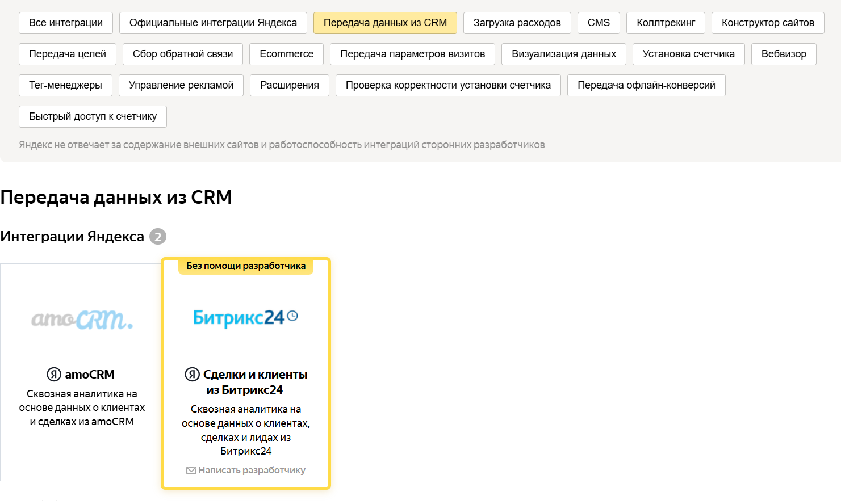
Task: Filter by Ecommerce category
Action: pyautogui.click(x=286, y=54)
